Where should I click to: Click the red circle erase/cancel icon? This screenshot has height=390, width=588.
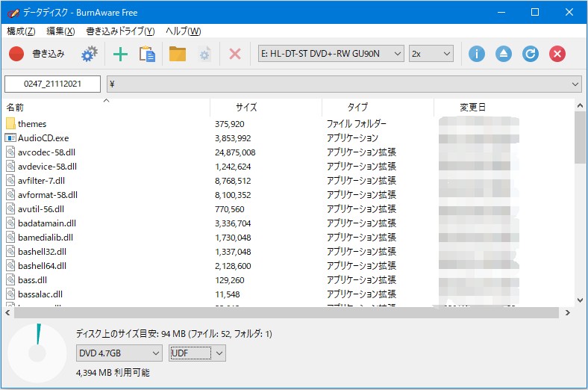557,54
